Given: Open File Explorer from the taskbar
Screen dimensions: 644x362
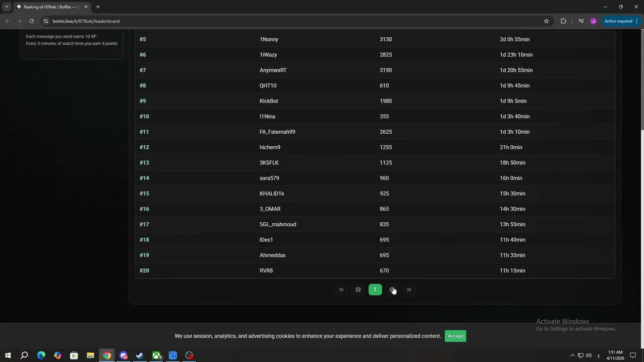Looking at the screenshot, I should click(x=91, y=355).
